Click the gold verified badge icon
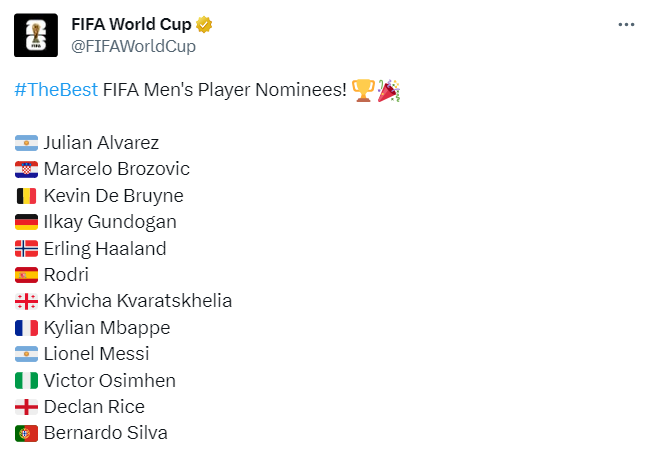The height and width of the screenshot is (463, 651). 204,24
